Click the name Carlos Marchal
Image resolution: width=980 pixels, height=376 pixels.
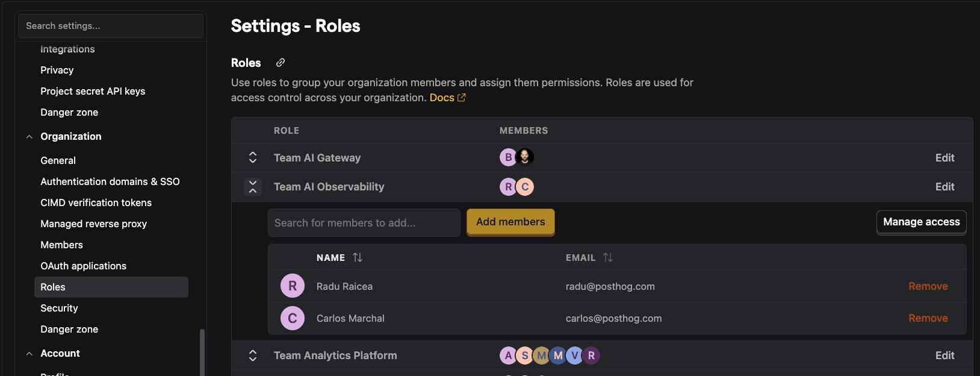pyautogui.click(x=350, y=319)
